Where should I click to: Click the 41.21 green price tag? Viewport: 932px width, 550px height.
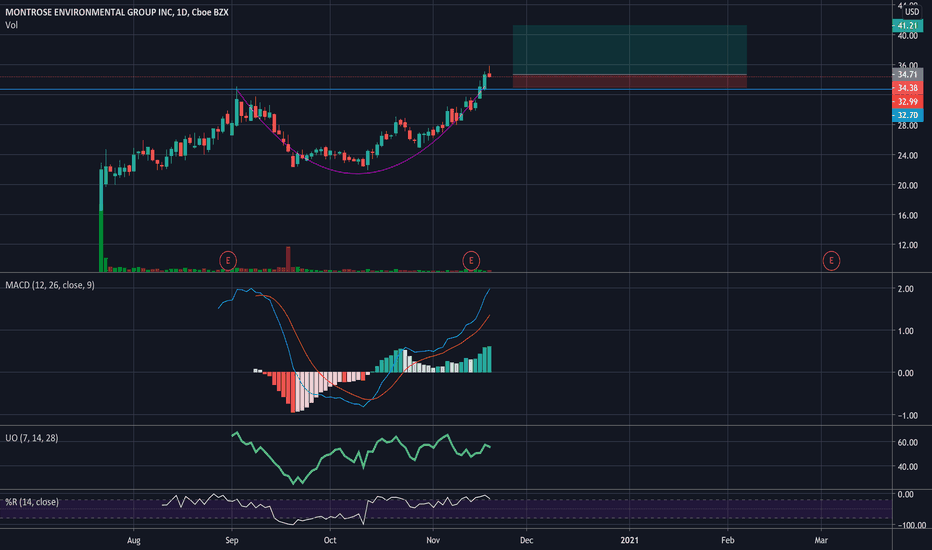(908, 26)
